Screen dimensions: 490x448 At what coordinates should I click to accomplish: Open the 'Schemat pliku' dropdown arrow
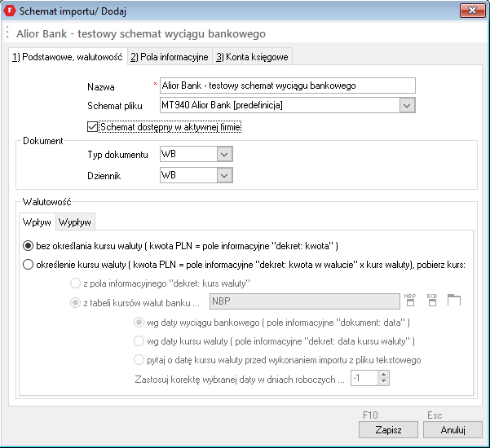(407, 105)
